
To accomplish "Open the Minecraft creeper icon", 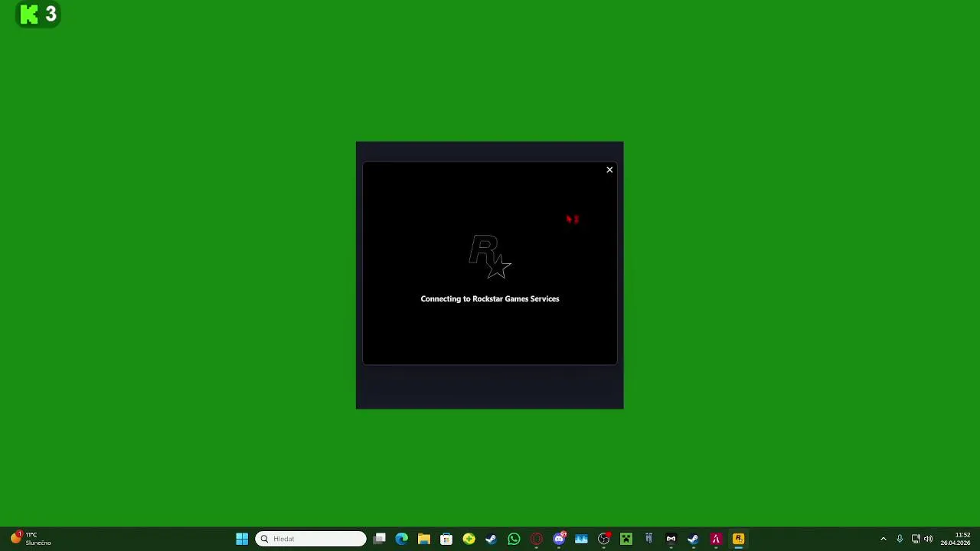I will 626,539.
